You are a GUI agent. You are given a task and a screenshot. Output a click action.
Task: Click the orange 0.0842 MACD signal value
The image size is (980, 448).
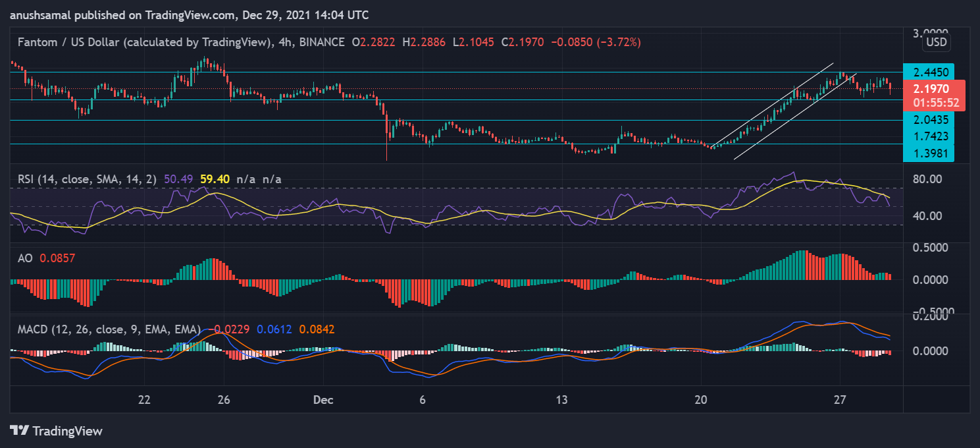click(x=317, y=329)
